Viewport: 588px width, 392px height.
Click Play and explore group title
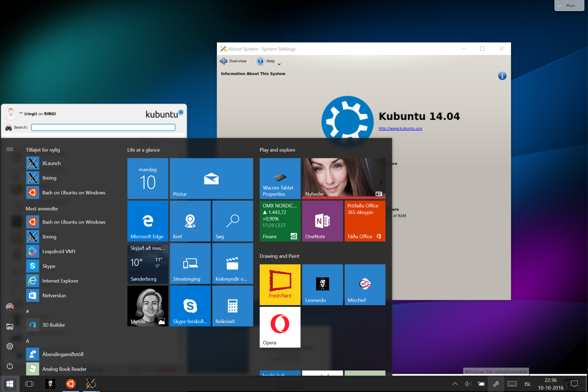tap(277, 150)
